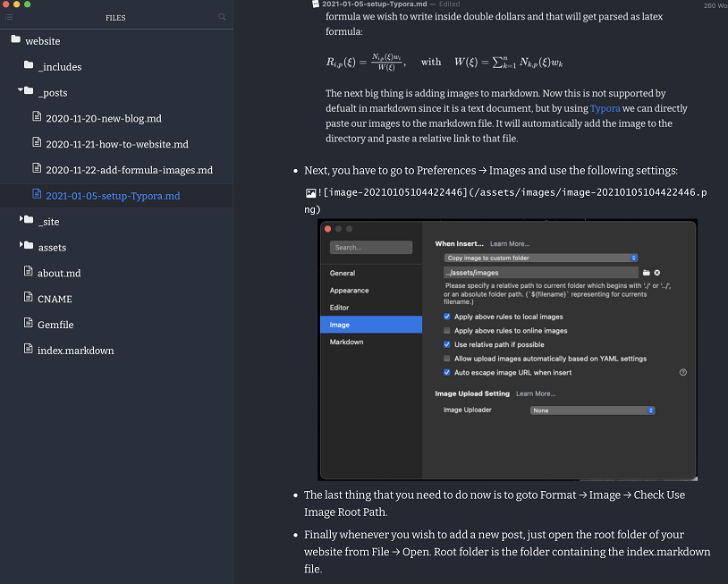This screenshot has height=584, width=728.
Task: Click the folder browse icon beside ../assets/images
Action: (x=646, y=272)
